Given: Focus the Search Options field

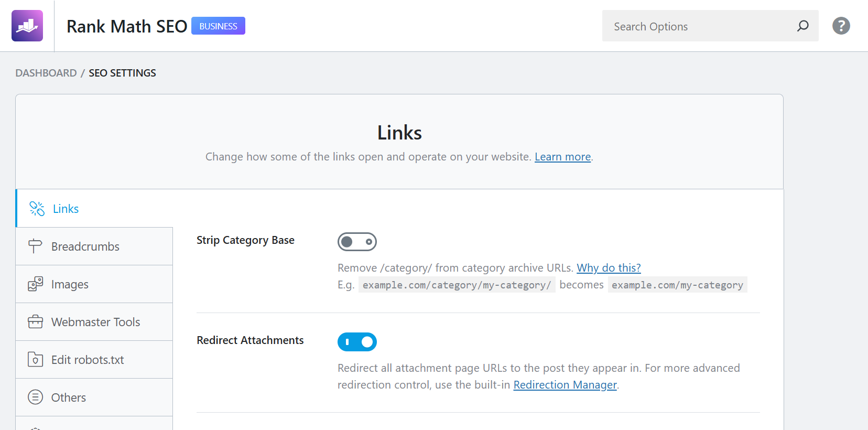Looking at the screenshot, I should [710, 26].
